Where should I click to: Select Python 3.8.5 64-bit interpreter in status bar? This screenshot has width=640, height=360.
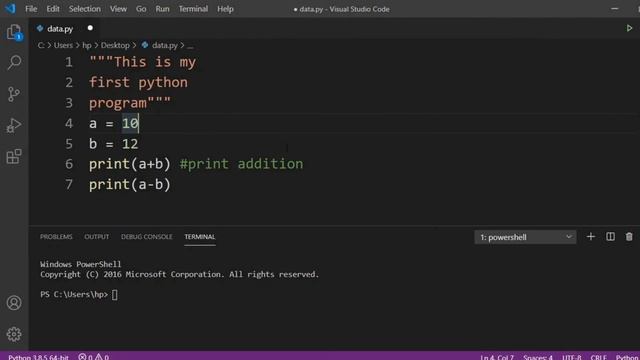tap(38, 357)
